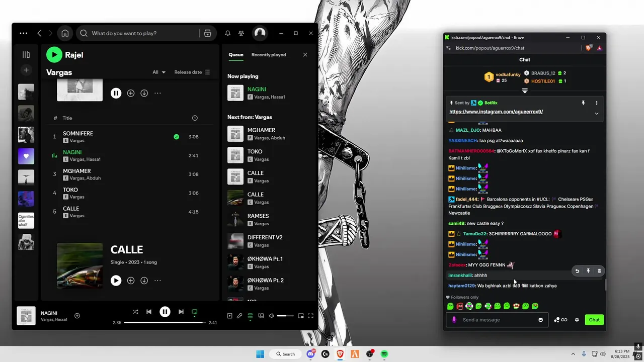Navigate back in Spotify
This screenshot has width=644, height=362.
[x=39, y=33]
